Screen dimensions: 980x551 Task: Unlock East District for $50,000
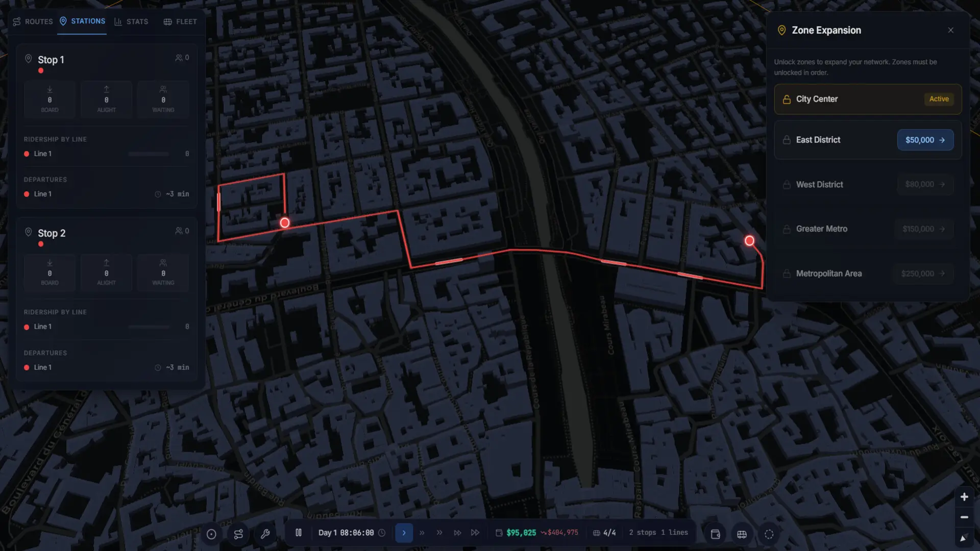[925, 140]
